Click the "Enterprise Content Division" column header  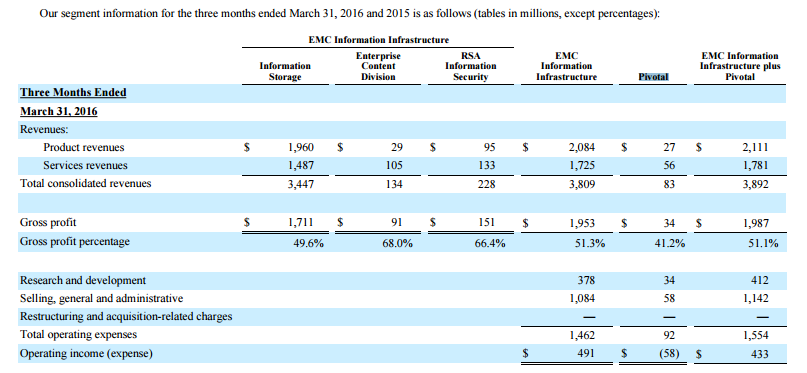378,66
